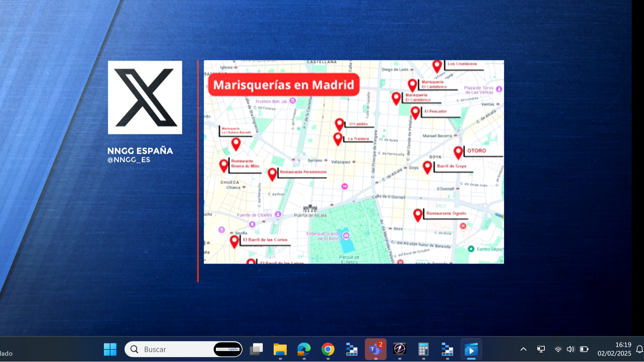Open Wi-Fi network settings in tray

pyautogui.click(x=558, y=349)
